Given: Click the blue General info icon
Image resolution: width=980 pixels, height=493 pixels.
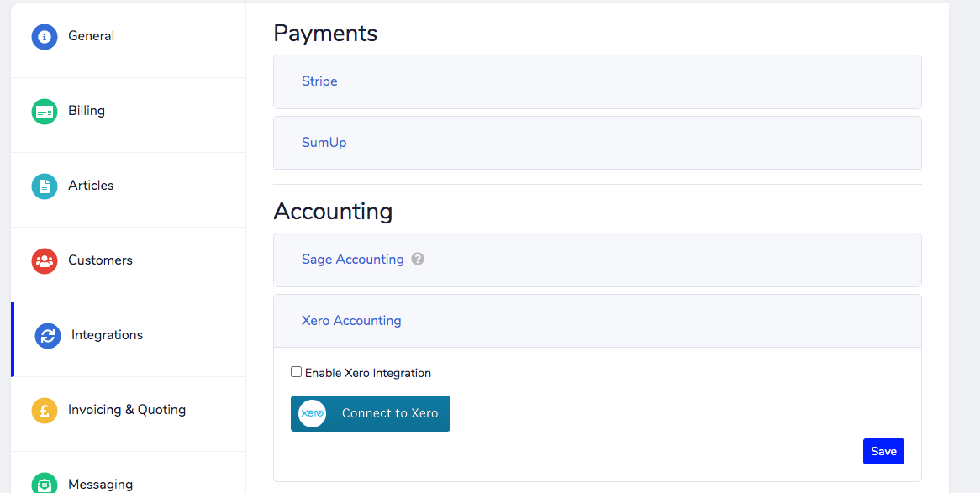Looking at the screenshot, I should pos(45,37).
